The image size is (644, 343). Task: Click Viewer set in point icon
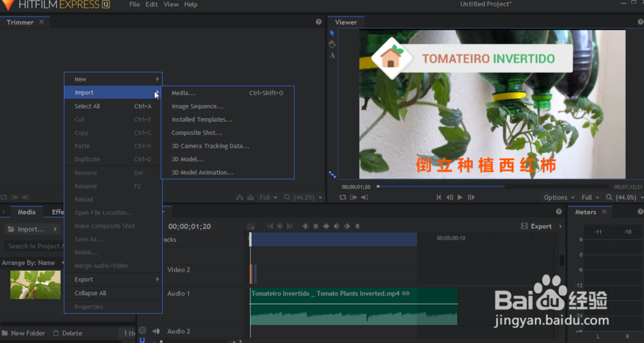(x=353, y=197)
